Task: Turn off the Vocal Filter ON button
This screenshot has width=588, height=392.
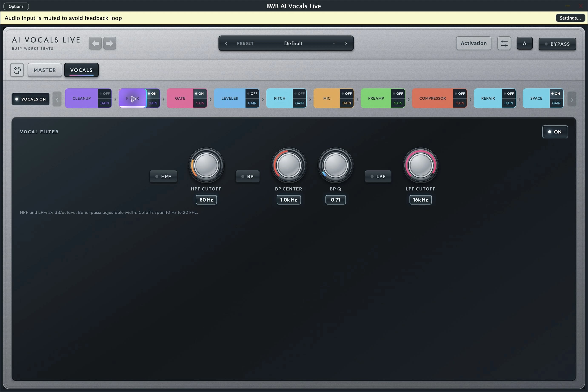Action: coord(555,132)
